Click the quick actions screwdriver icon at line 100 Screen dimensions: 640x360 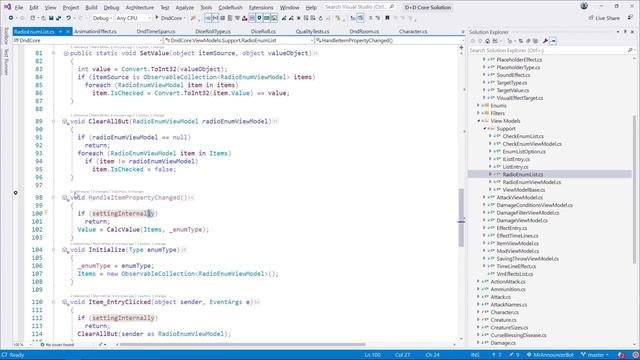[x=46, y=213]
